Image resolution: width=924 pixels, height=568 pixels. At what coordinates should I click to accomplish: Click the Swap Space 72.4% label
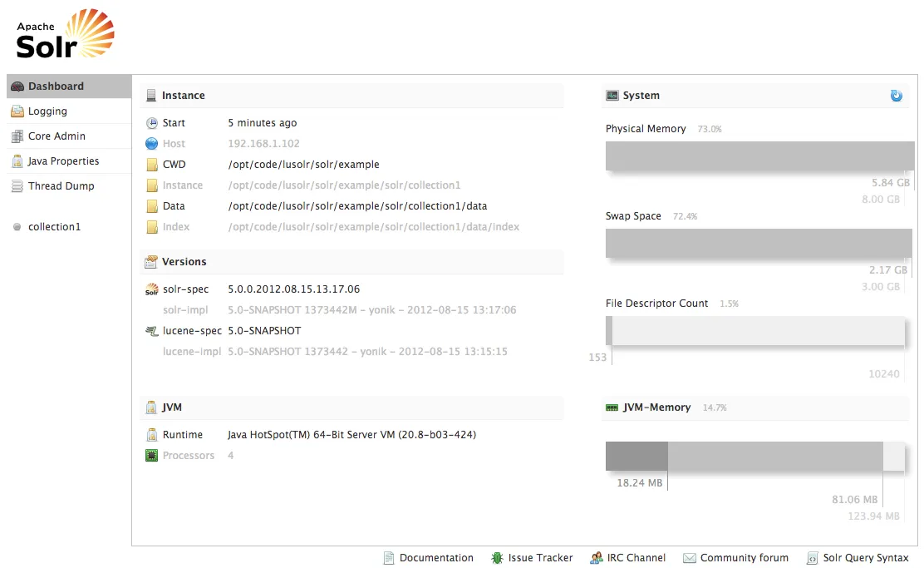pos(685,216)
